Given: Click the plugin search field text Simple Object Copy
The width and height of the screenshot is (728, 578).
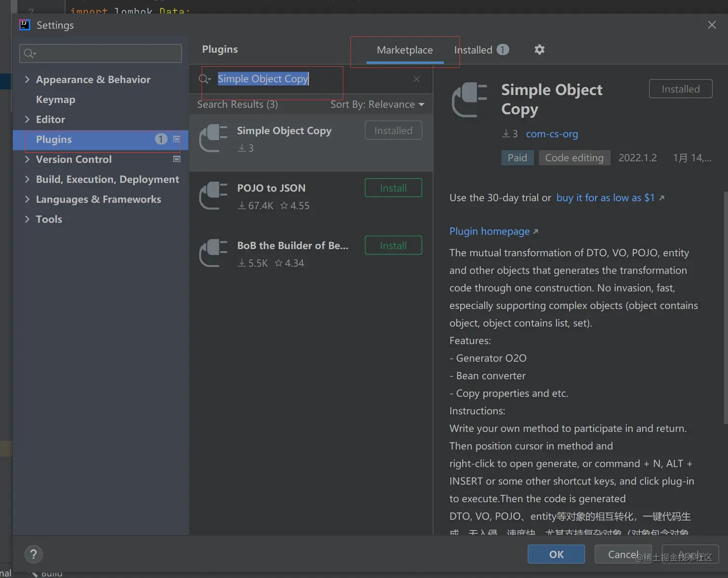Looking at the screenshot, I should [263, 79].
